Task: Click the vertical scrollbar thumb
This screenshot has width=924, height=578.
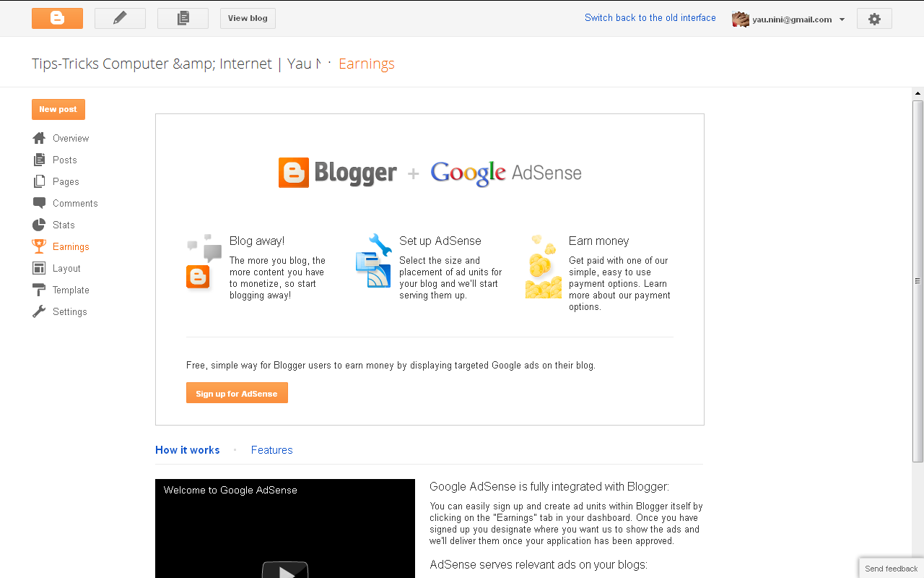Action: [918, 281]
